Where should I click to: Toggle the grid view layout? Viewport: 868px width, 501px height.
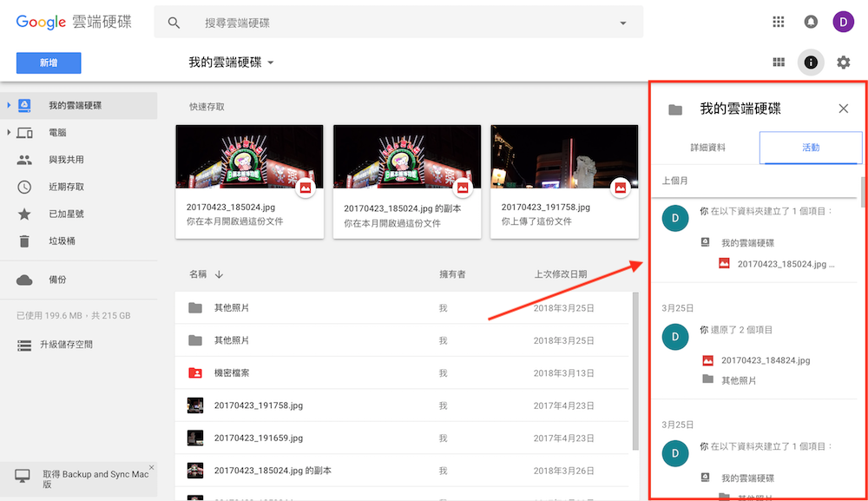click(779, 62)
